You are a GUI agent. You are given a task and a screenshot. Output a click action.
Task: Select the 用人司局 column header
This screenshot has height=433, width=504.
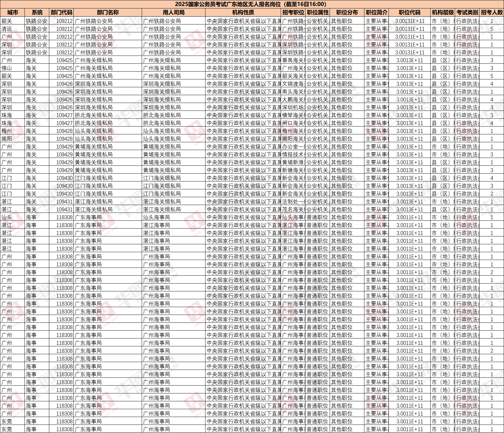[x=174, y=12]
